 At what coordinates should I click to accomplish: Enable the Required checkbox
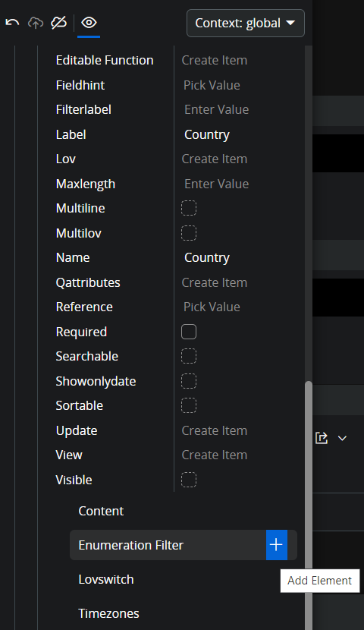(x=189, y=332)
